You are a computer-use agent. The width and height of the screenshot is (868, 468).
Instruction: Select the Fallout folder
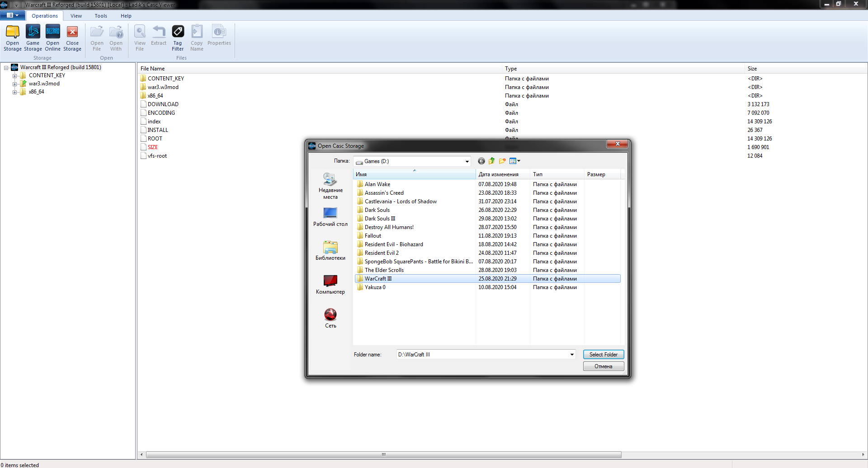click(x=373, y=236)
